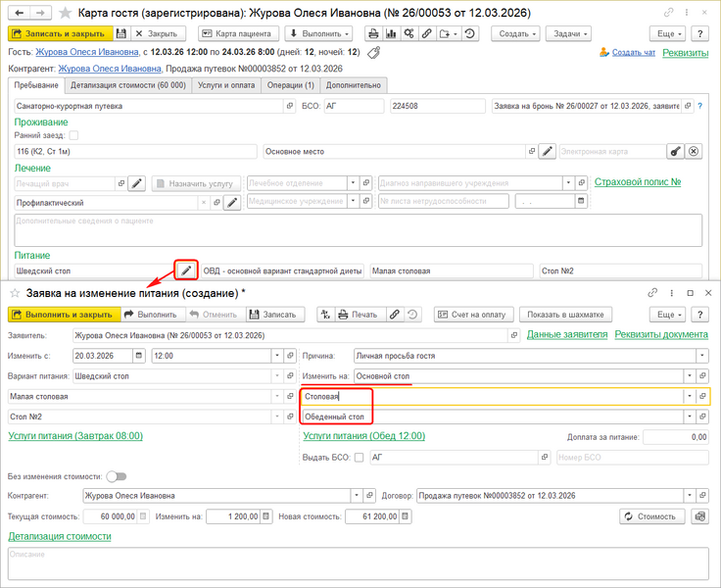Enable the Выдать БСО checkbox
The width and height of the screenshot is (721, 588).
coord(360,457)
